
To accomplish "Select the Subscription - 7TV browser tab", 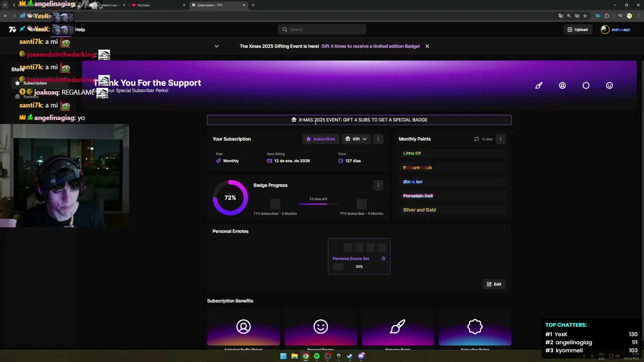I will [219, 5].
